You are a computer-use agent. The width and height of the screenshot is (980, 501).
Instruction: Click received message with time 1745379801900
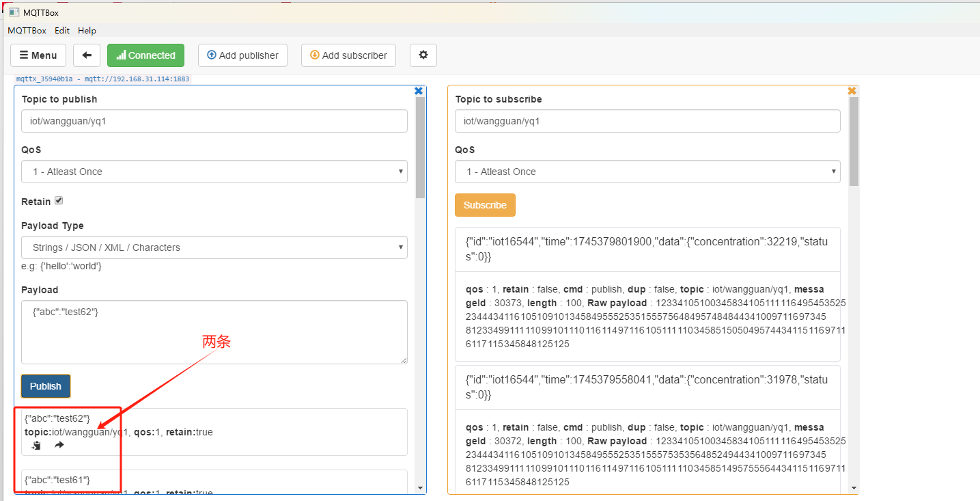pos(647,249)
